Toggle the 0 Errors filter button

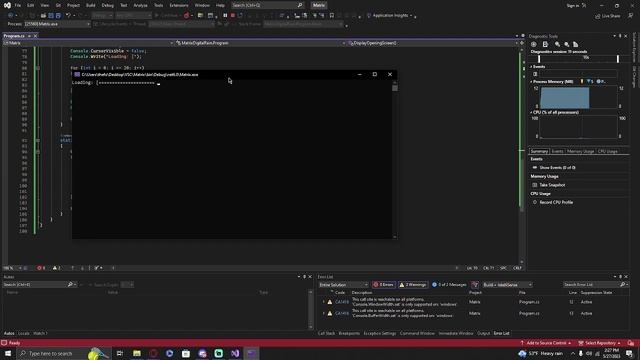point(384,284)
